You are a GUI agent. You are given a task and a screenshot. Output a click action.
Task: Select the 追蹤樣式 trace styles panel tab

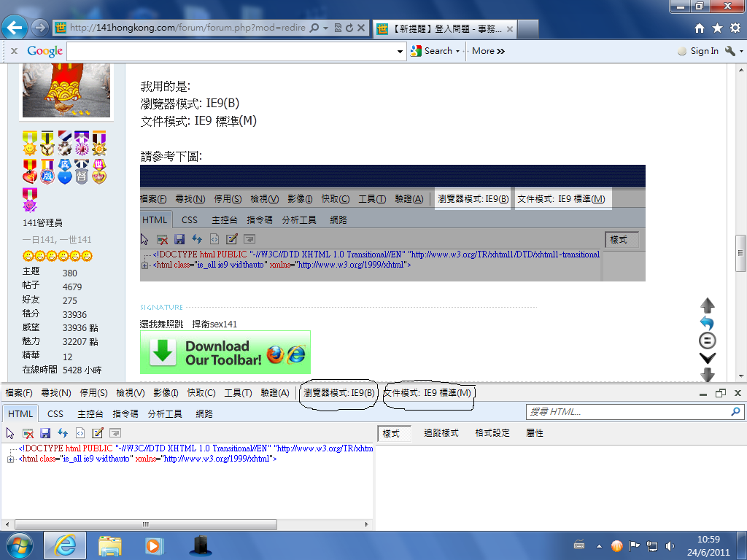coord(441,433)
